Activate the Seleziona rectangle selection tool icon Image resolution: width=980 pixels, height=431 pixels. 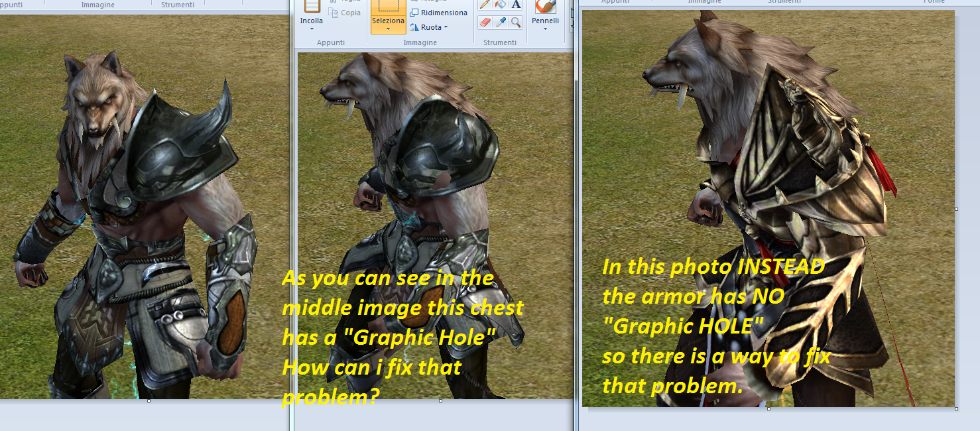click(388, 7)
